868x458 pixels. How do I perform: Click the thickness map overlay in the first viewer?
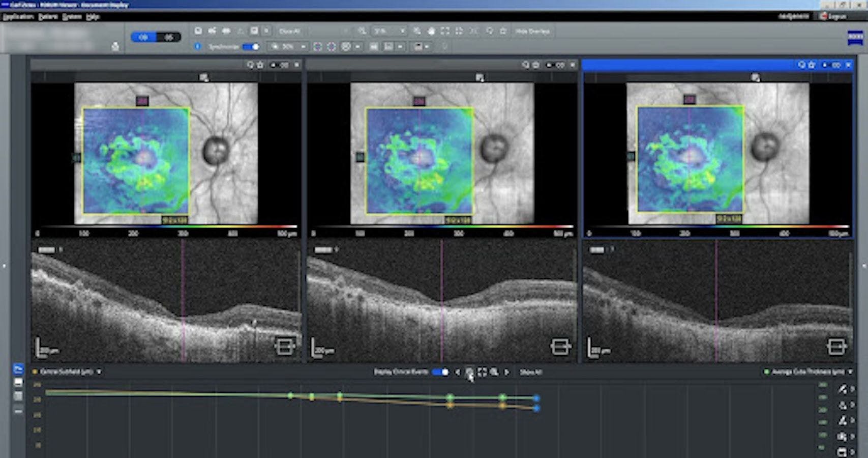(136, 160)
